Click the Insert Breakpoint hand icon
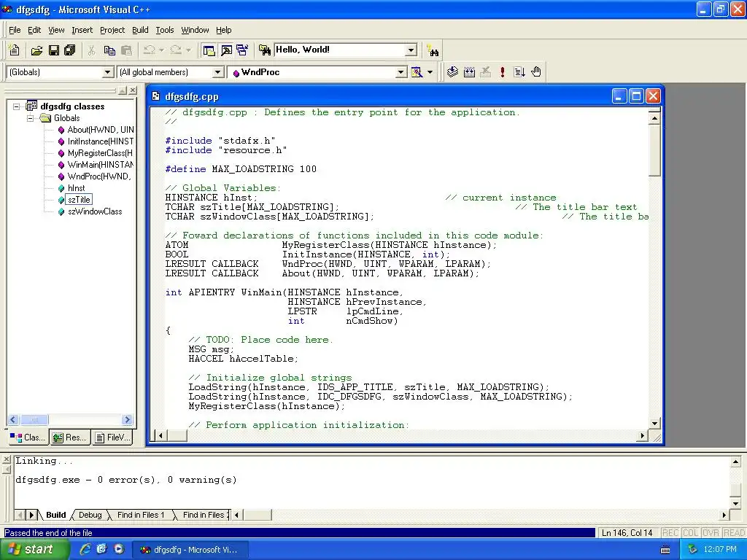 (x=536, y=72)
